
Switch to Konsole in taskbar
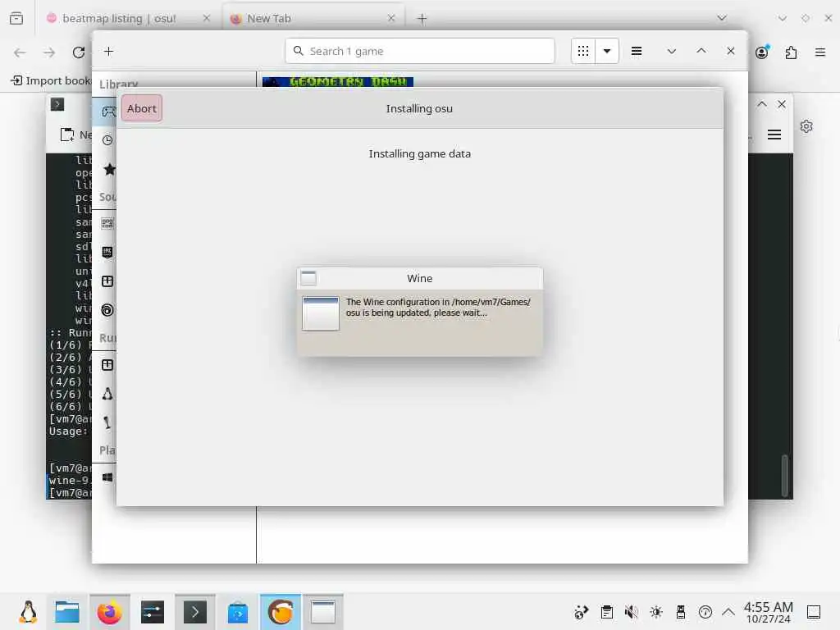click(x=195, y=612)
